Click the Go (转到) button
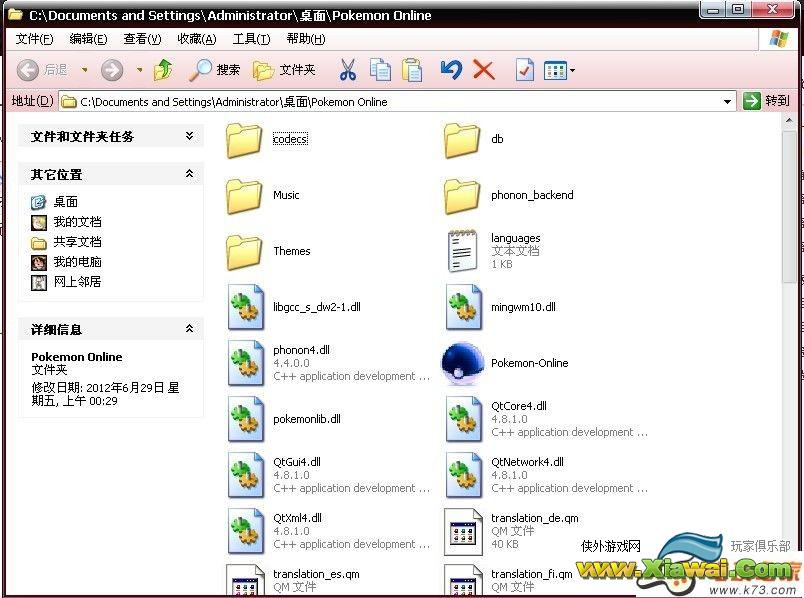Screen dimensions: 804x598 pyautogui.click(x=767, y=101)
